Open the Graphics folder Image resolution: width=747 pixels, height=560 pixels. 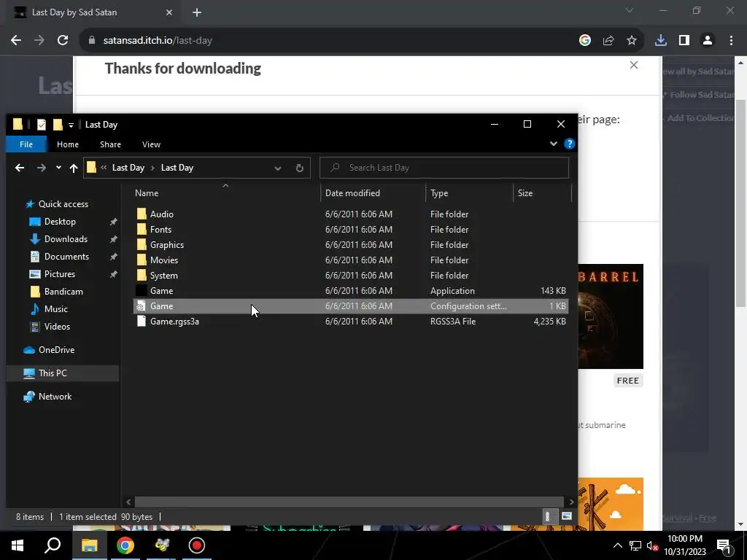tap(167, 244)
